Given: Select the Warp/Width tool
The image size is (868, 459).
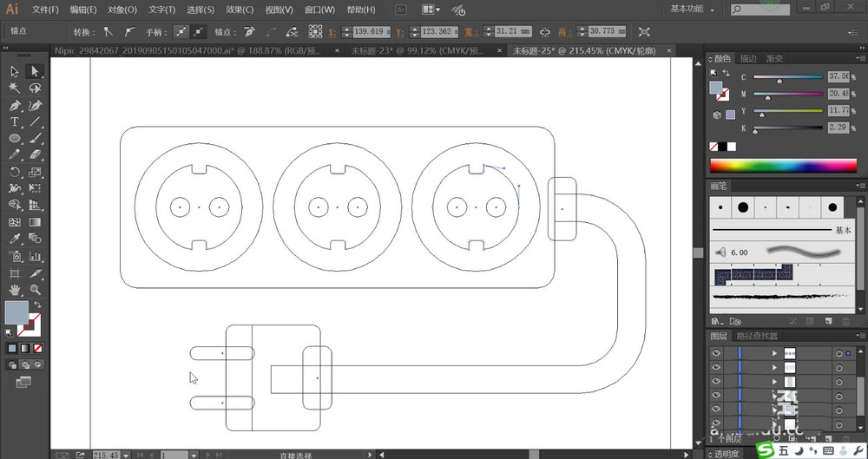Looking at the screenshot, I should [15, 189].
